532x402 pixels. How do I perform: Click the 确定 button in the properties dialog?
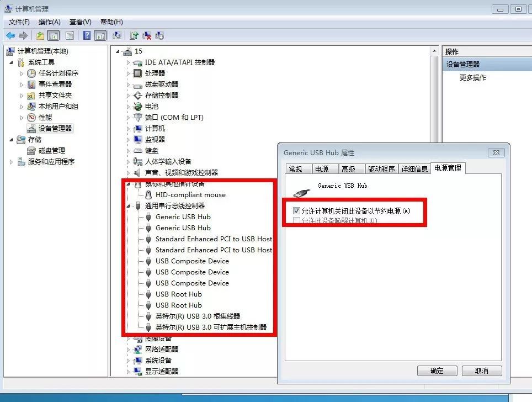coord(437,371)
